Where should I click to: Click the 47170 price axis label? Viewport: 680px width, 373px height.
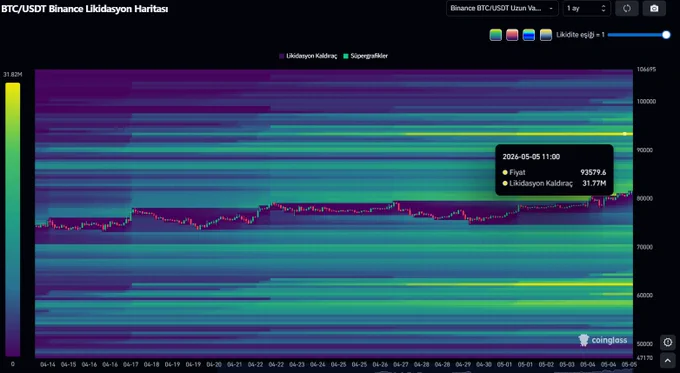point(645,358)
